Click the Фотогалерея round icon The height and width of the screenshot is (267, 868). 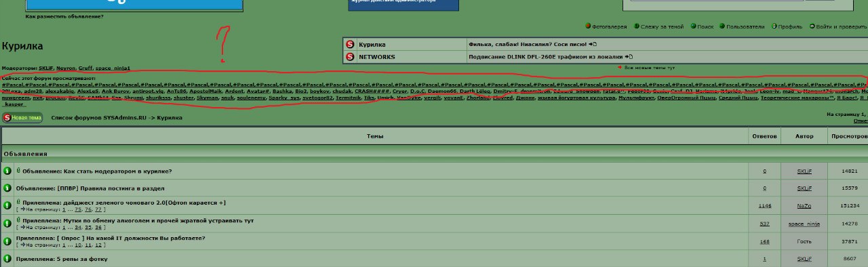click(588, 26)
